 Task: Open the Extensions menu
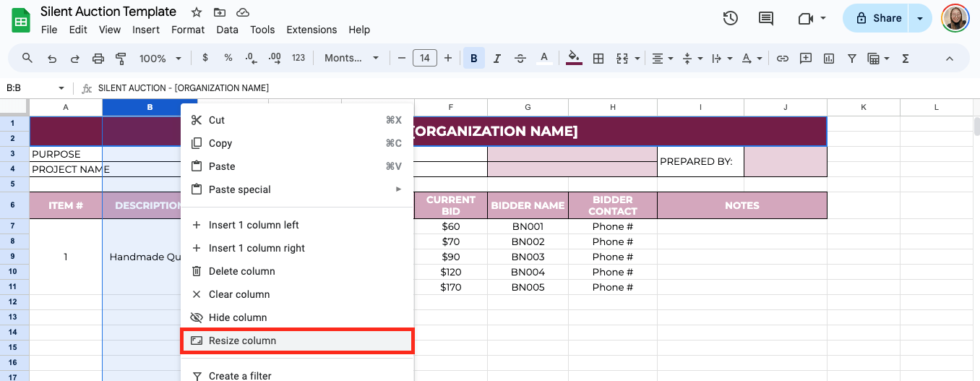311,30
